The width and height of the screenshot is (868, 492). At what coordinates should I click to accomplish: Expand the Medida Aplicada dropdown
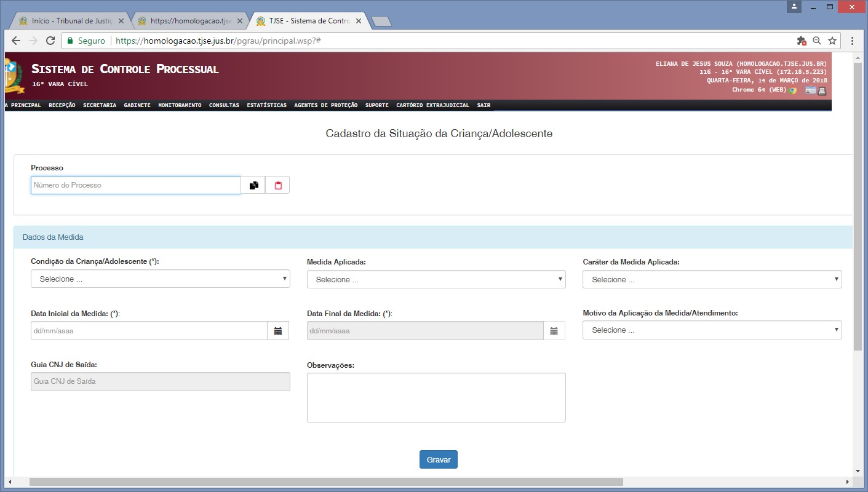click(x=436, y=279)
